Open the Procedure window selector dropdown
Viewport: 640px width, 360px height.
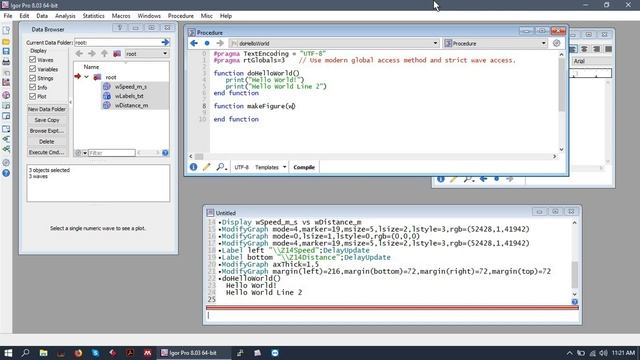pyautogui.click(x=496, y=43)
